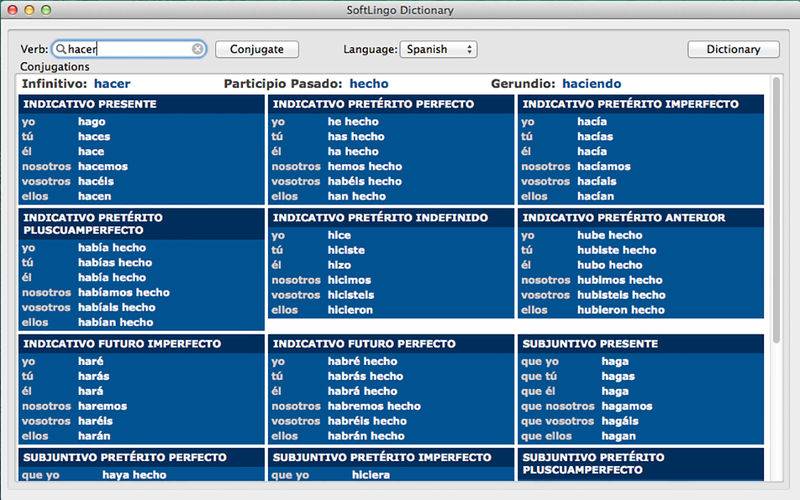Viewport: 800px width, 500px height.
Task: Select the past participle "hecho"
Action: click(369, 84)
